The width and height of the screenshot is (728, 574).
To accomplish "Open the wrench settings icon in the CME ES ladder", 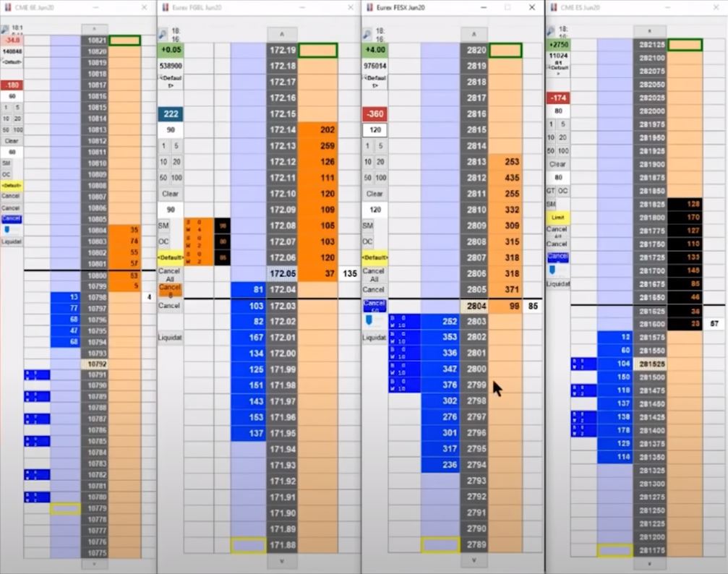I will click(552, 31).
